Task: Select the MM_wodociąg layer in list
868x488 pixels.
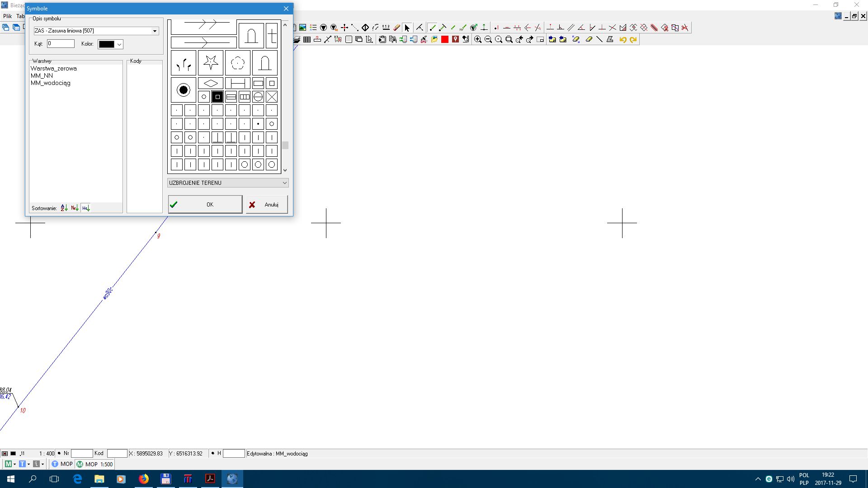Action: click(51, 83)
